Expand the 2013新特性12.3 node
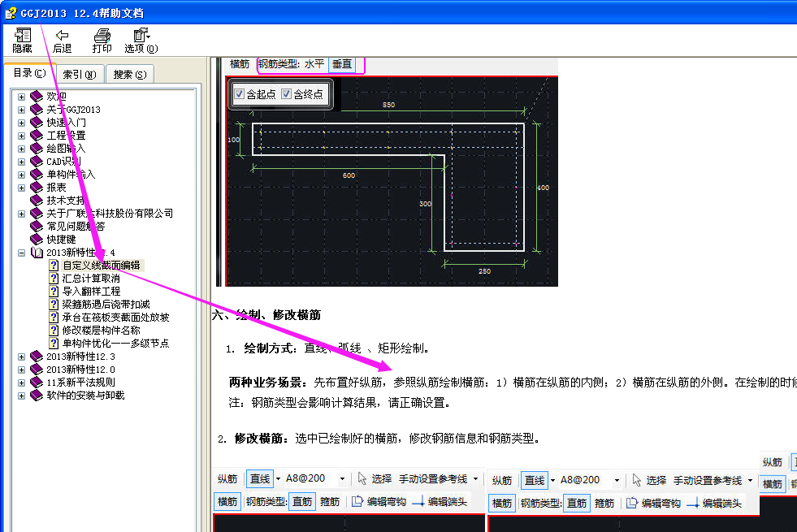Screen dimensions: 797x532 pos(21,357)
